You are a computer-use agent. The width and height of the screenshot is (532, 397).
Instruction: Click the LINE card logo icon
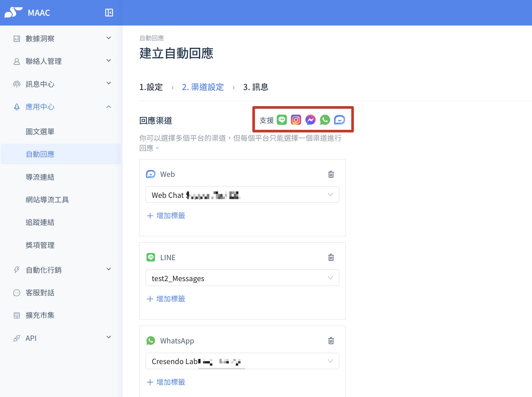(151, 257)
